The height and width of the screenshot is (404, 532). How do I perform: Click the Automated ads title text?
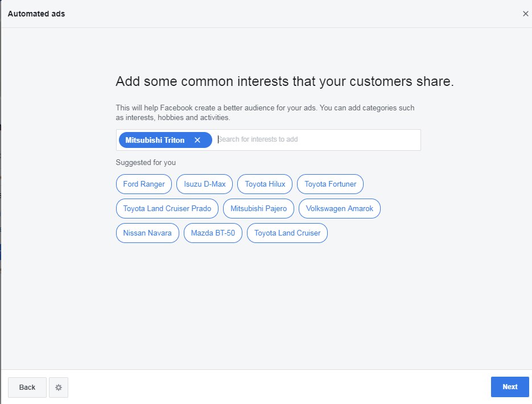[x=36, y=14]
